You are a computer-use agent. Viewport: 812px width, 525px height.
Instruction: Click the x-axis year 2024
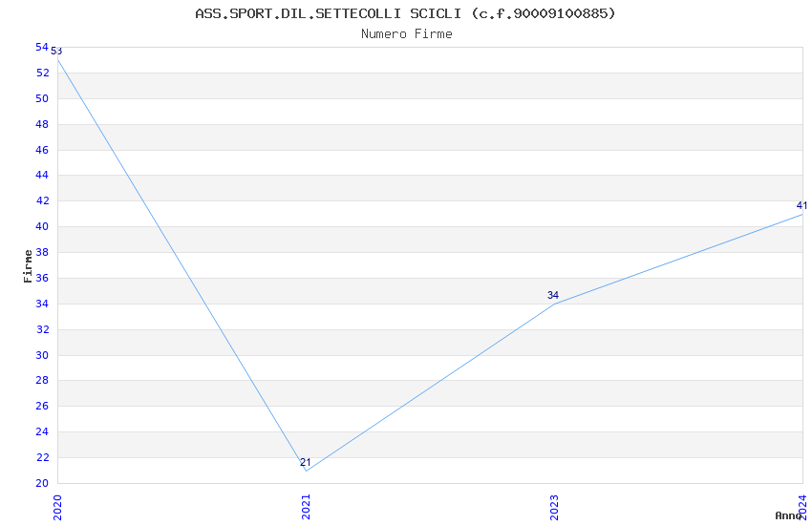[x=802, y=507]
